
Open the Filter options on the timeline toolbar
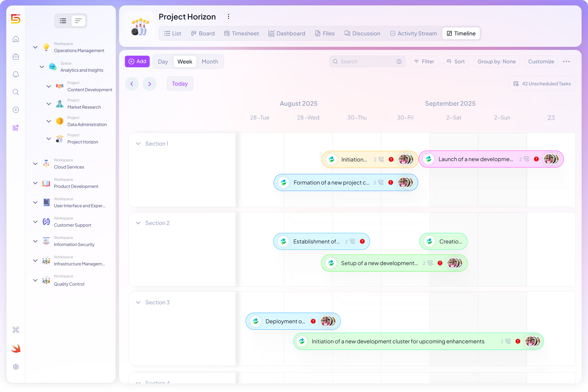pos(424,61)
